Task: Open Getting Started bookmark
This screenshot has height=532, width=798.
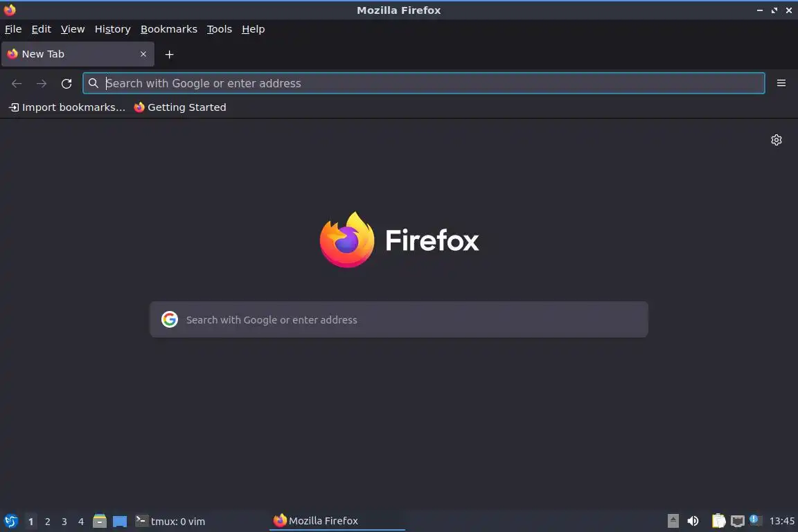Action: [x=180, y=107]
